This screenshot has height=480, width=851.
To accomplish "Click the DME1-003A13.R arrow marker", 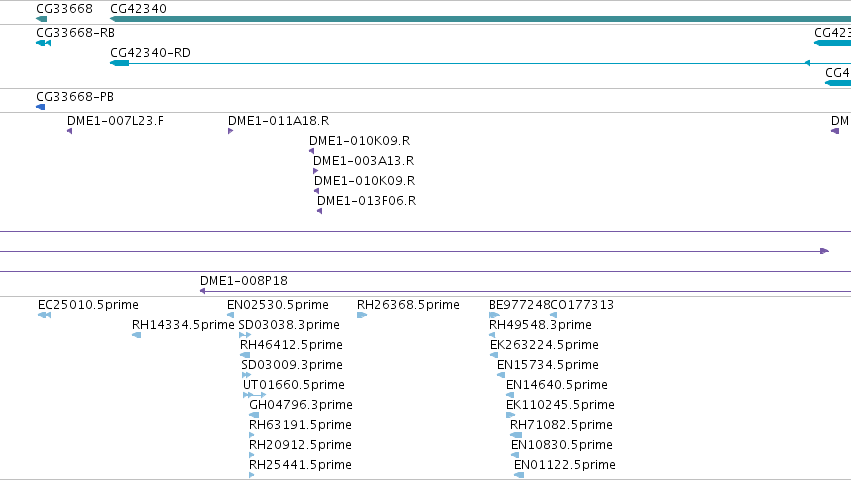I will (x=316, y=171).
